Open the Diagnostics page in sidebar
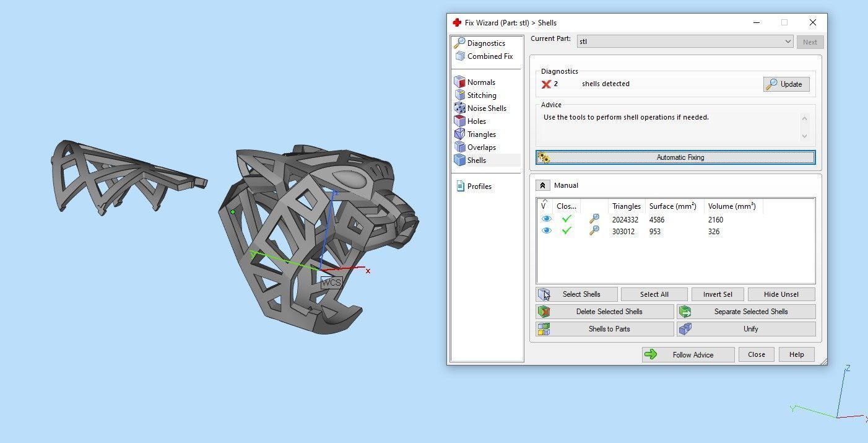The height and width of the screenshot is (443, 868). [x=486, y=43]
